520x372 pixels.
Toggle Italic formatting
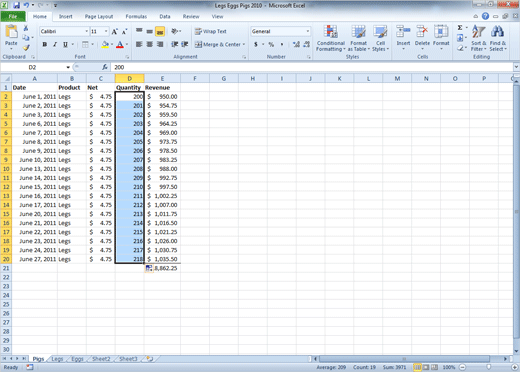pyautogui.click(x=55, y=44)
